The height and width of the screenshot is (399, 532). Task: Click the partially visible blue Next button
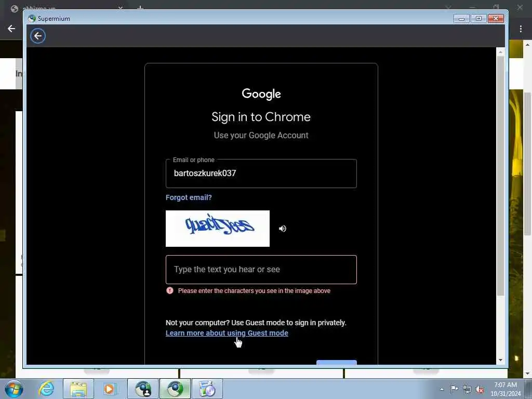pos(336,362)
